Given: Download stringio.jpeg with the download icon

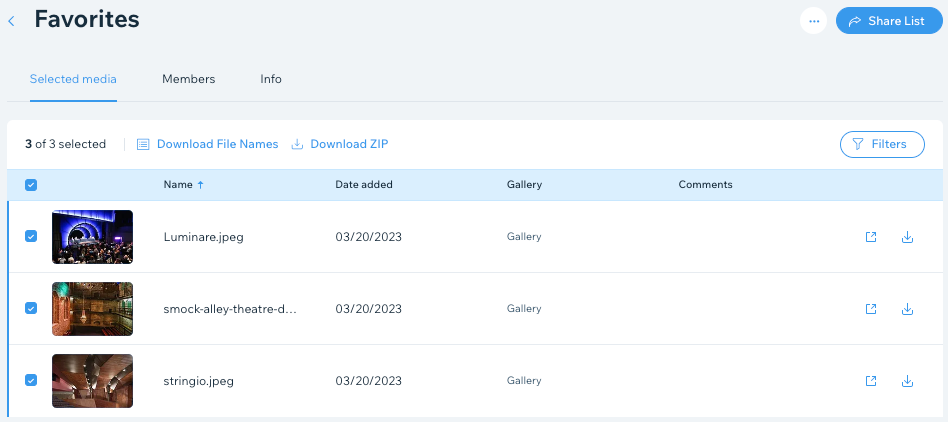Looking at the screenshot, I should (x=907, y=381).
